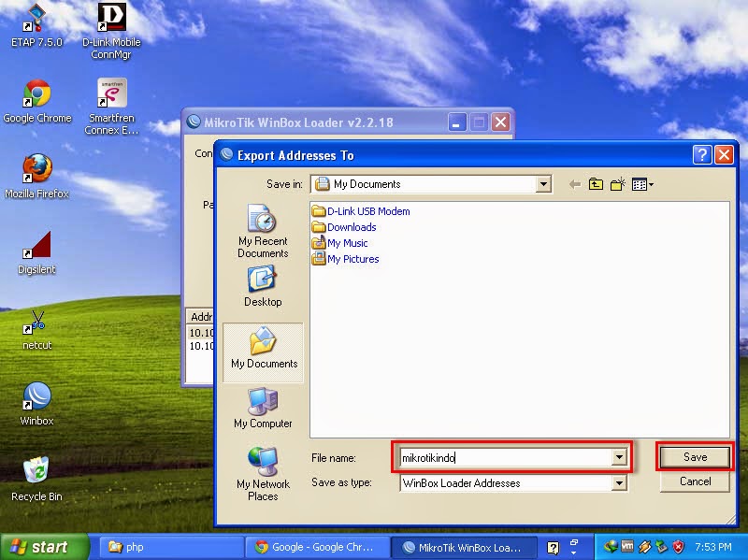Switch to MikroTik WinBox Loader taskbar item

[x=463, y=547]
